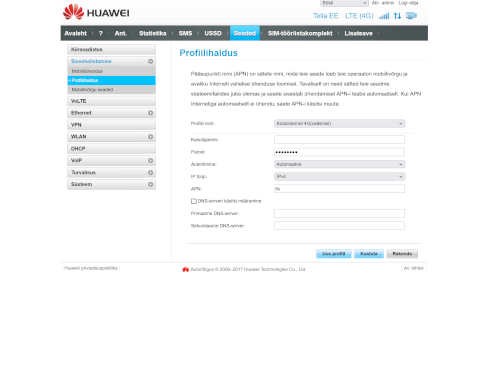Open DHCP settings in the sidebar
500x366 pixels.
pyautogui.click(x=111, y=149)
